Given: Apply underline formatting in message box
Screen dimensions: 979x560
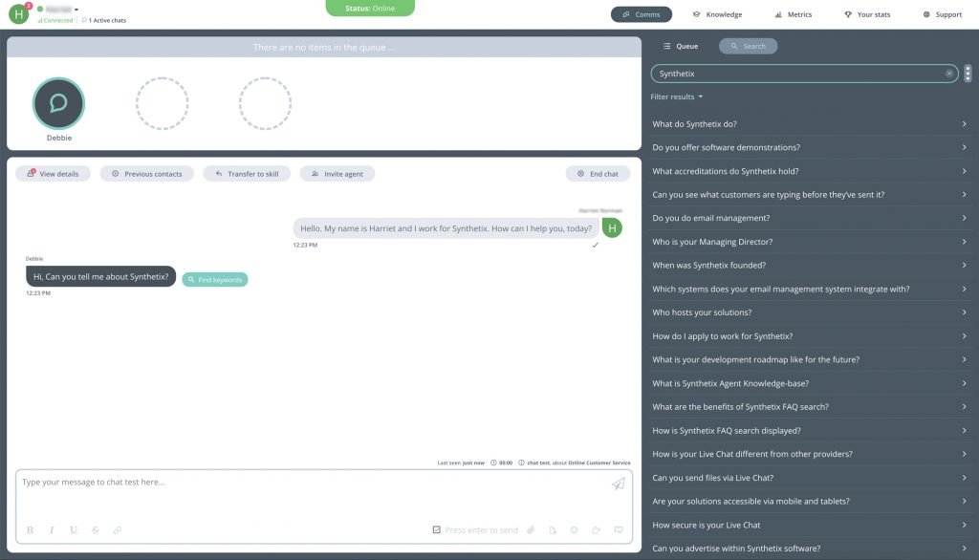Looking at the screenshot, I should [x=73, y=530].
